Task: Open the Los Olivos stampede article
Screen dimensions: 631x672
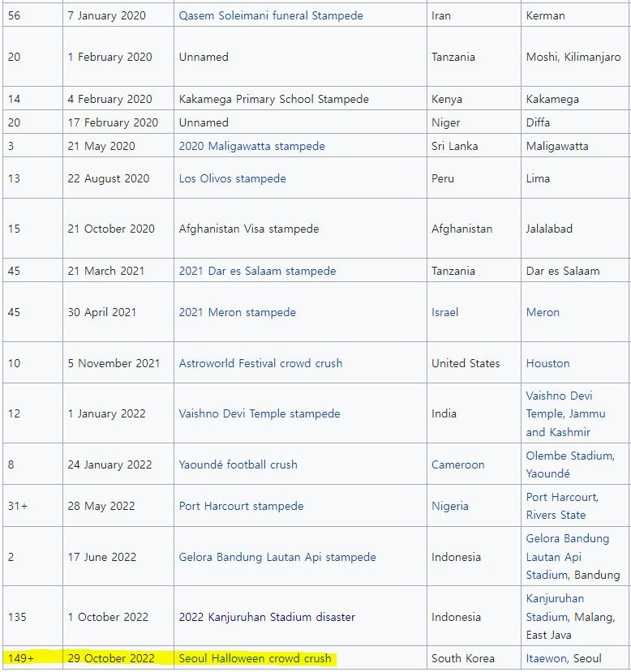Action: (232, 178)
